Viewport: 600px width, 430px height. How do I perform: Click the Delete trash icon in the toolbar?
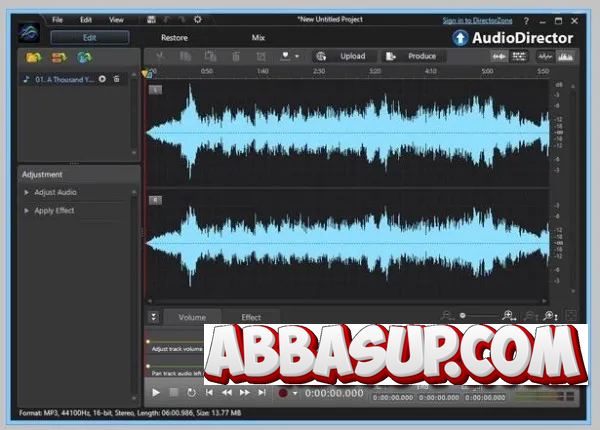click(x=236, y=56)
